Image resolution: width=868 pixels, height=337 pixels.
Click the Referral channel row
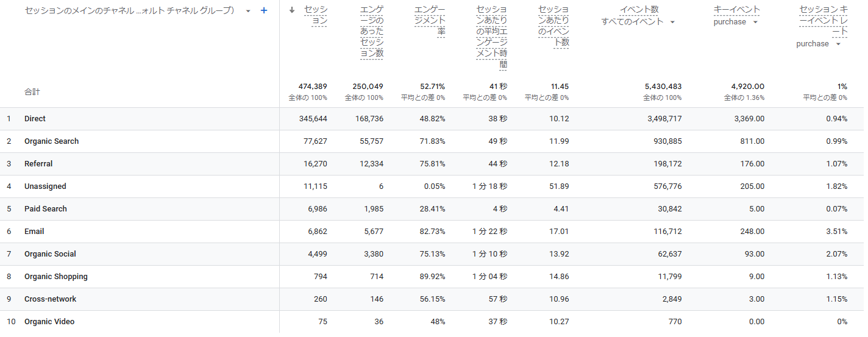tap(38, 164)
